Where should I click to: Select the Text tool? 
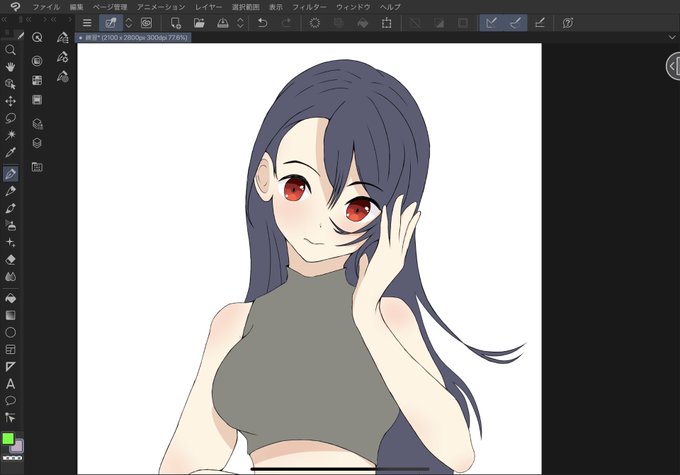coord(10,384)
